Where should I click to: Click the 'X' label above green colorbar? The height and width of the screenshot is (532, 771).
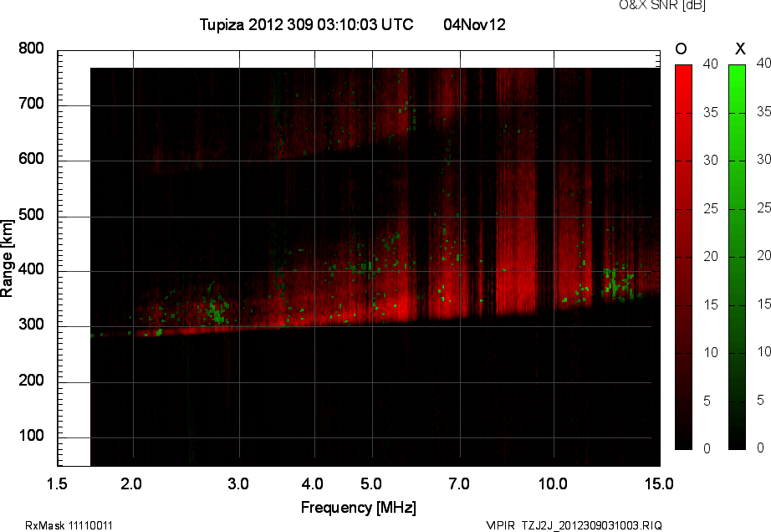point(740,49)
